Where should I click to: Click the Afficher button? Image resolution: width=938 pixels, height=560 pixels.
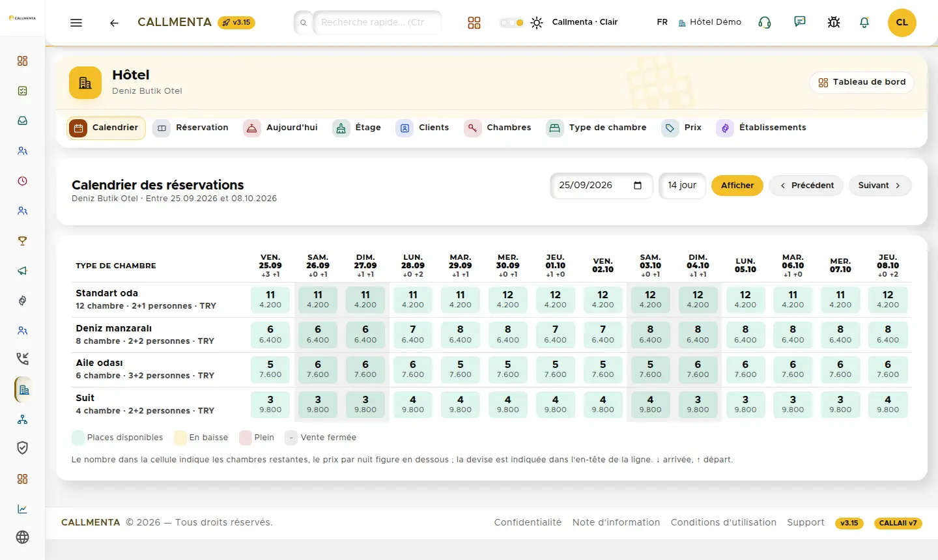[x=737, y=186]
